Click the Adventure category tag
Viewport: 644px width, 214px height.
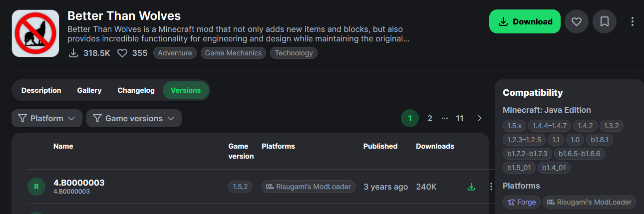click(x=175, y=53)
